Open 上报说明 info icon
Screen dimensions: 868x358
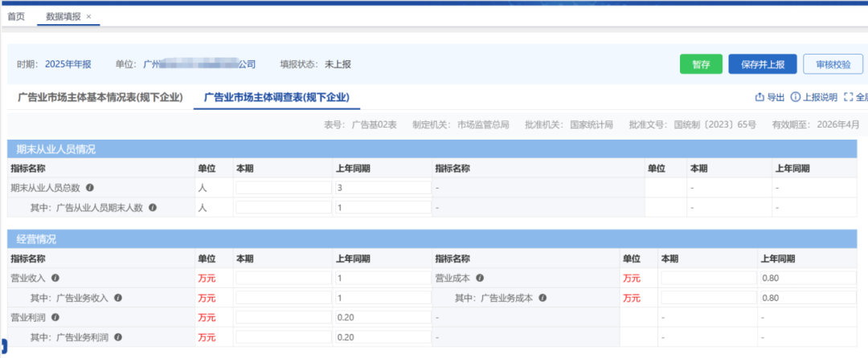[x=796, y=97]
